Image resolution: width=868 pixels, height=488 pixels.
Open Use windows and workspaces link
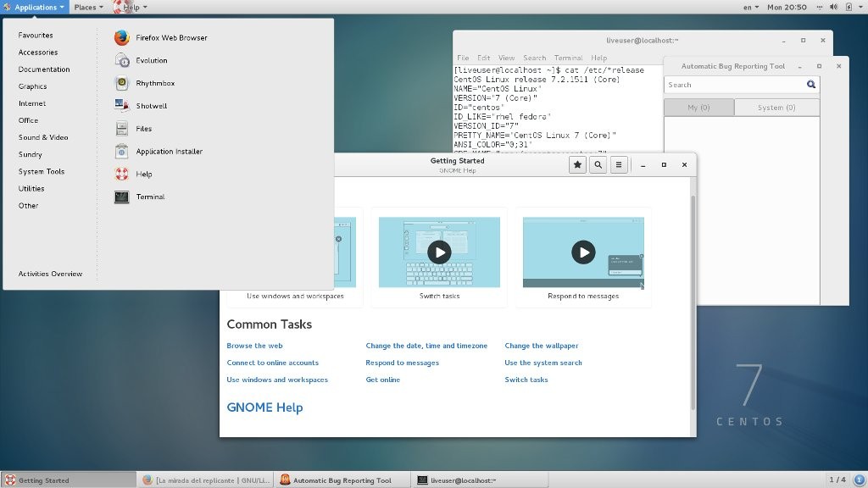tap(277, 380)
